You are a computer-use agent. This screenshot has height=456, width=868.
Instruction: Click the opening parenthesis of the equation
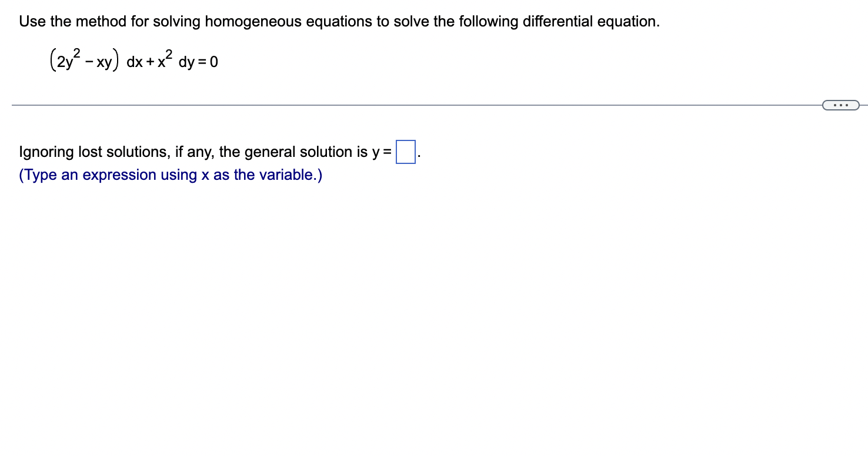coord(53,62)
